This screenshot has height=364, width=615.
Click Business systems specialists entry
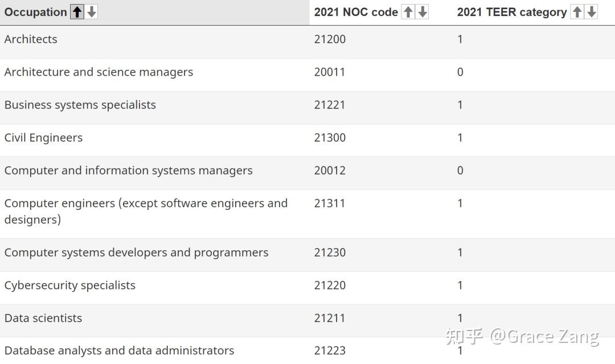click(80, 105)
